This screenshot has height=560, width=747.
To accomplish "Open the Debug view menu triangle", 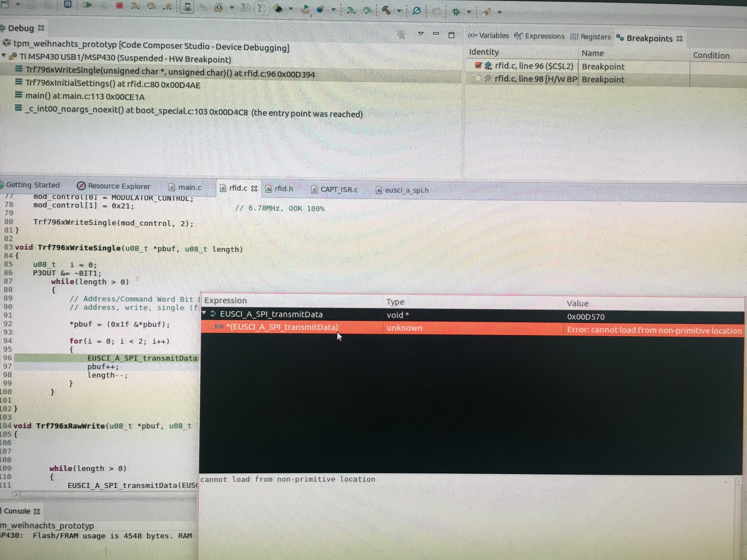I will click(421, 33).
